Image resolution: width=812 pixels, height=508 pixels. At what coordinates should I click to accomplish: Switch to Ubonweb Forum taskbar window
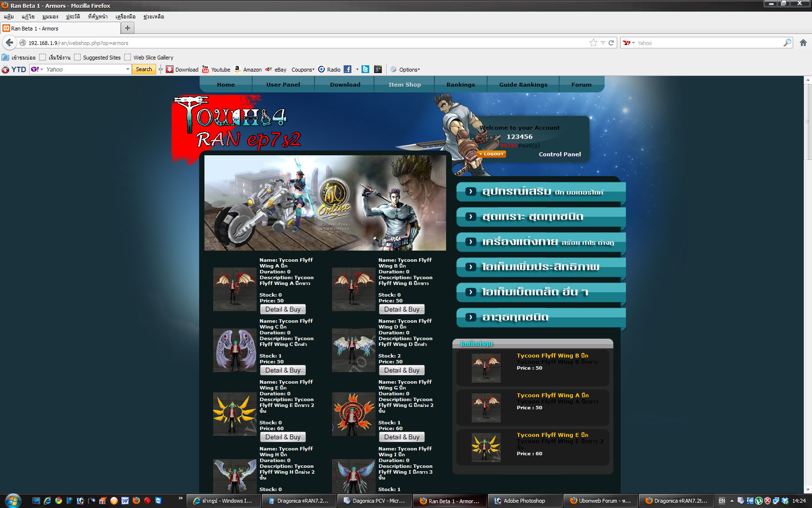tap(601, 501)
